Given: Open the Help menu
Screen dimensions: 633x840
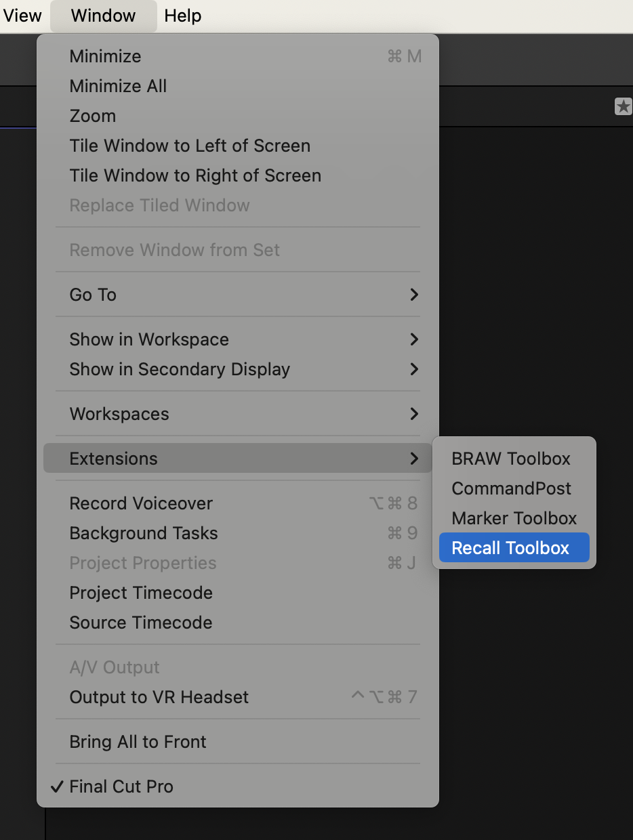Looking at the screenshot, I should [182, 16].
